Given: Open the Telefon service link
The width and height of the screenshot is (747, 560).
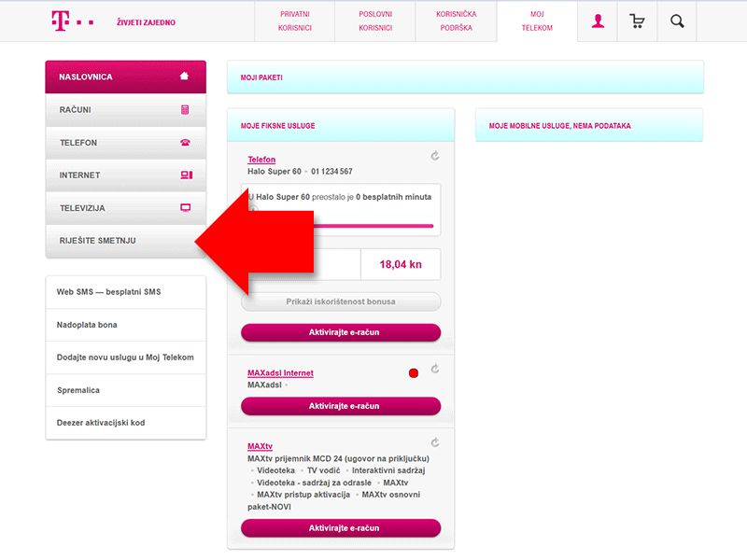Looking at the screenshot, I should point(261,160).
